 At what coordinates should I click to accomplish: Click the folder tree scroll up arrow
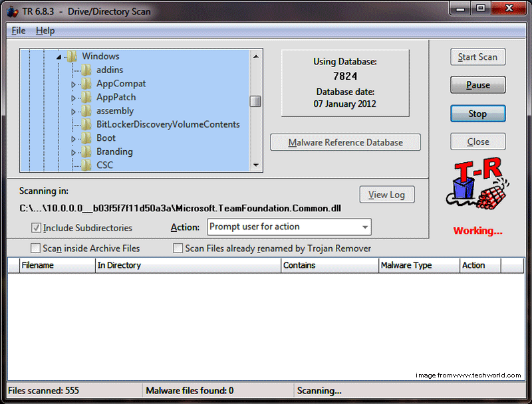[256, 56]
